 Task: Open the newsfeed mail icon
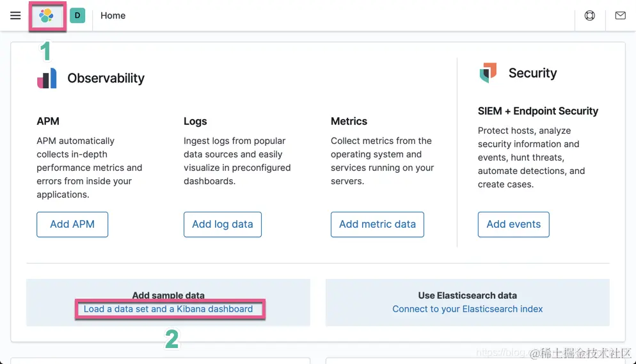click(620, 15)
